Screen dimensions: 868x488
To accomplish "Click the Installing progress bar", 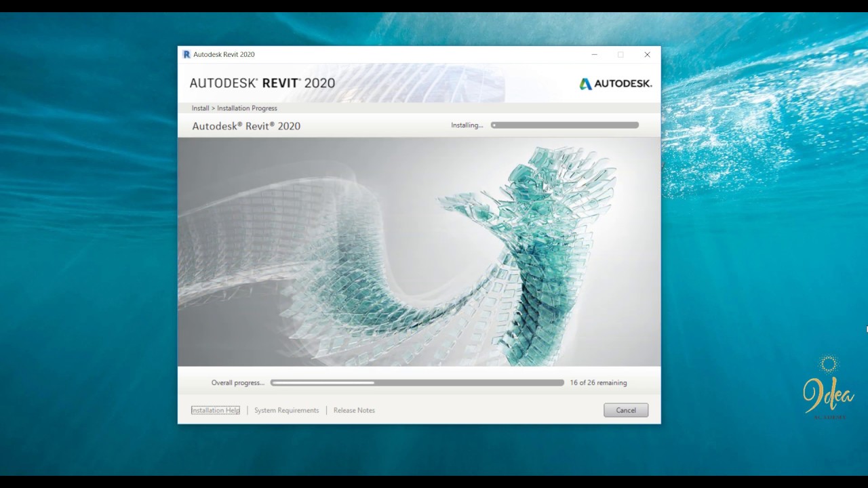I will coord(565,125).
